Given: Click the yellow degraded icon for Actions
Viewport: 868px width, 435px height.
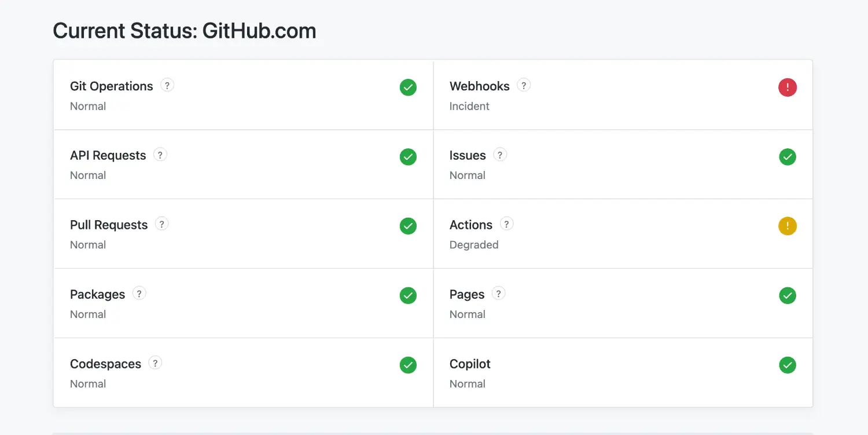Looking at the screenshot, I should pos(787,226).
